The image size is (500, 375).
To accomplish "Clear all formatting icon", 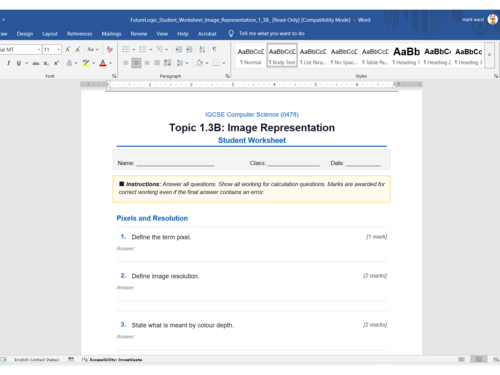I will click(109, 50).
